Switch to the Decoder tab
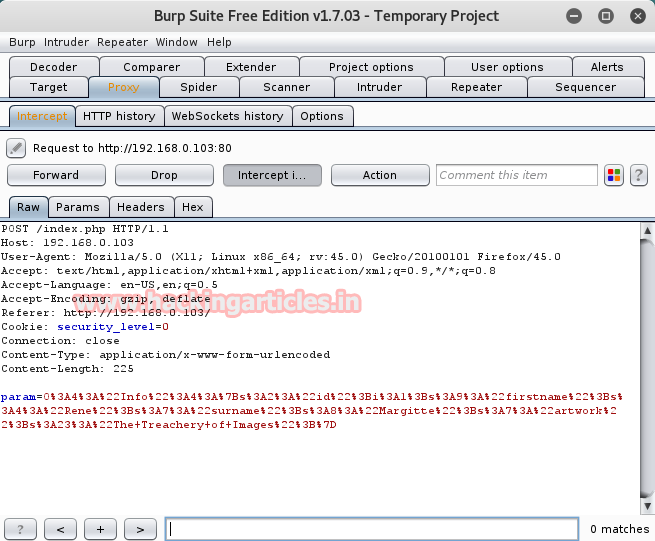 (54, 67)
